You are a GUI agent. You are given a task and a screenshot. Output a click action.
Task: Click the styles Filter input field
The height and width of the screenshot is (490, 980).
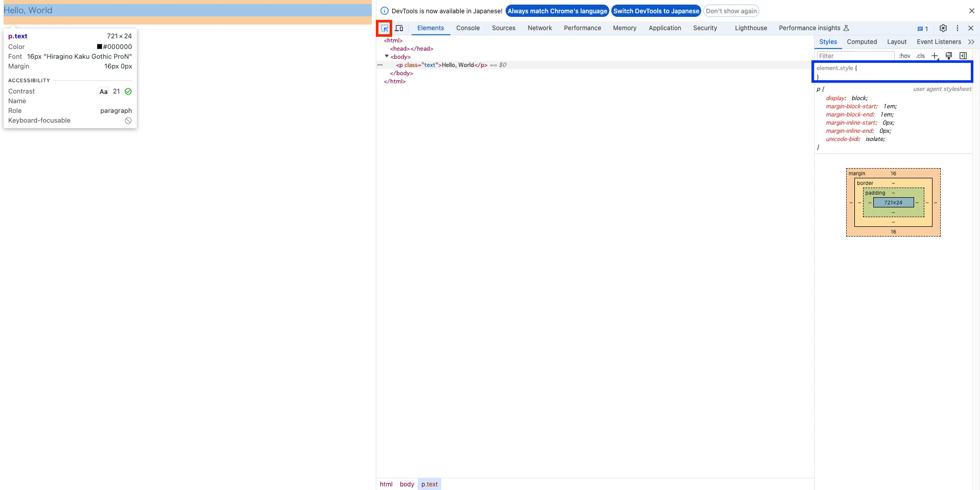tap(855, 56)
